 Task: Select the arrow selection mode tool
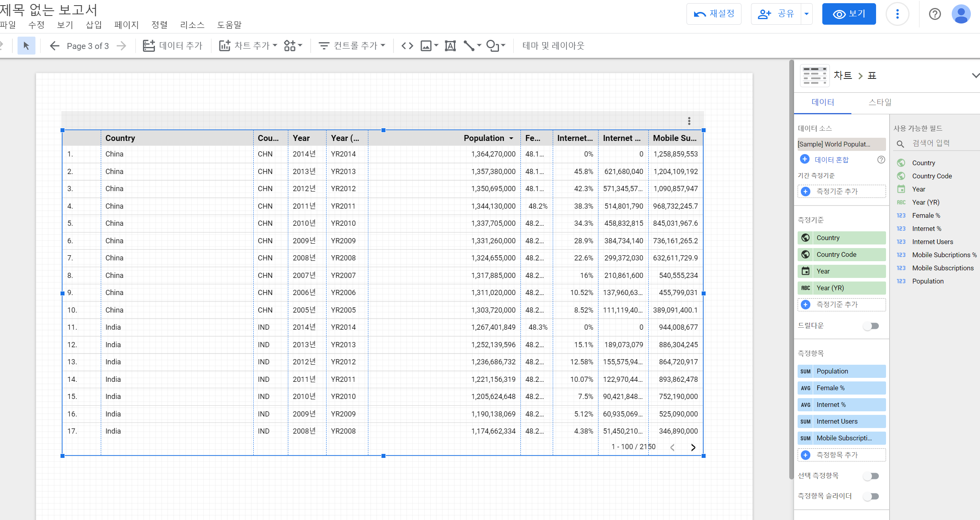coord(26,46)
